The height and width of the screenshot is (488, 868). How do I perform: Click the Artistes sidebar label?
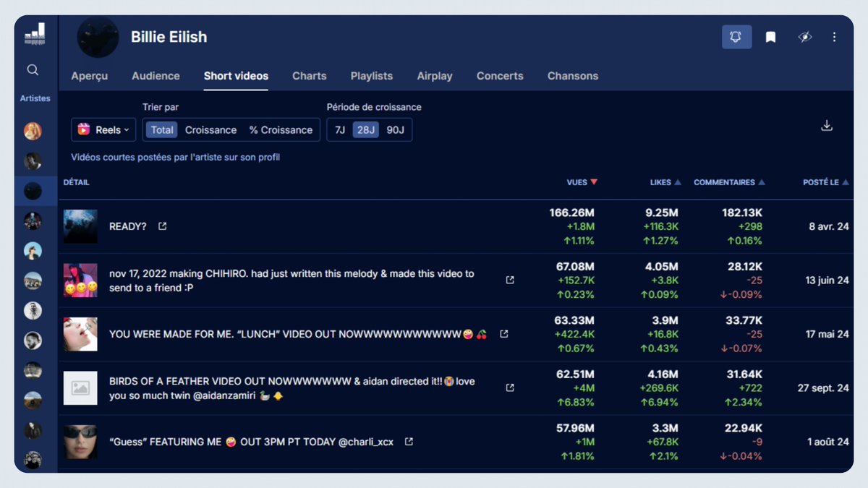pos(35,98)
